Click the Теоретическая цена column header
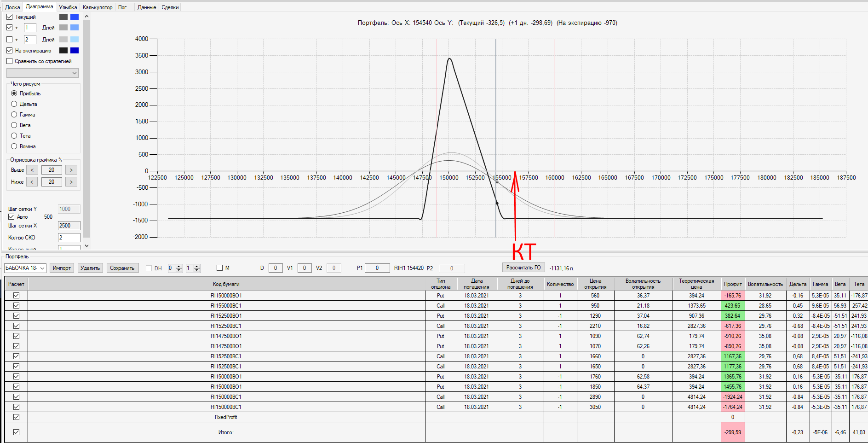Image resolution: width=868 pixels, height=443 pixels. tap(696, 284)
